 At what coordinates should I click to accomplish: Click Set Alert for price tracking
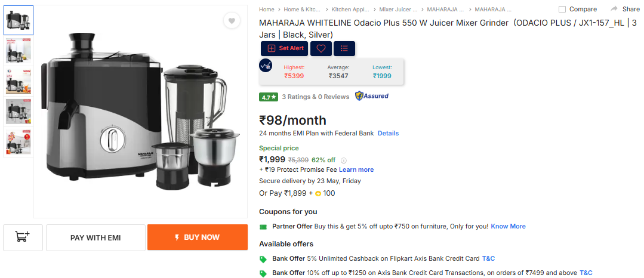point(284,48)
